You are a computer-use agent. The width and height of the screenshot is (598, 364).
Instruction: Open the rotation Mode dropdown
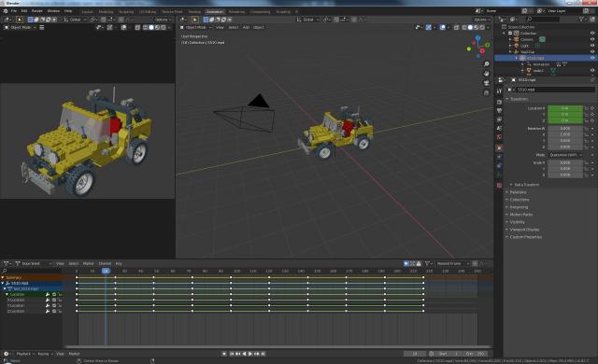(x=566, y=155)
